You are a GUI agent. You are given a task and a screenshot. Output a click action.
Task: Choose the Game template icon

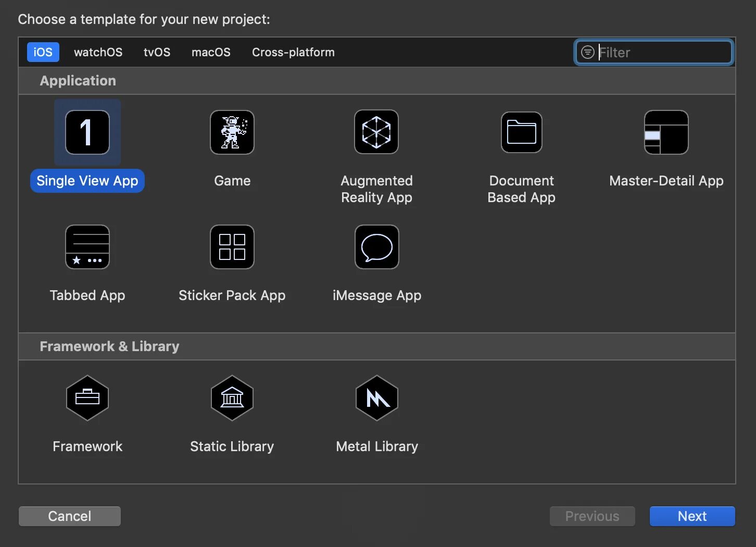pyautogui.click(x=232, y=132)
